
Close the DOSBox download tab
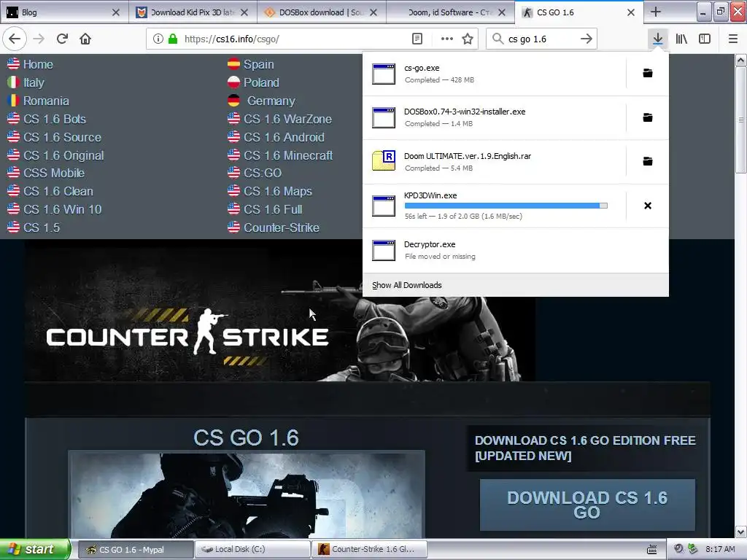tap(373, 12)
